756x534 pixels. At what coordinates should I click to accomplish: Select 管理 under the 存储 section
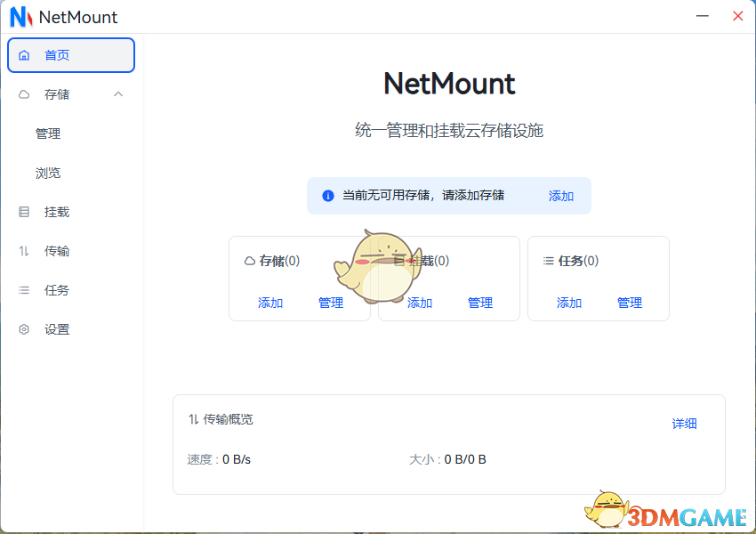click(x=49, y=133)
